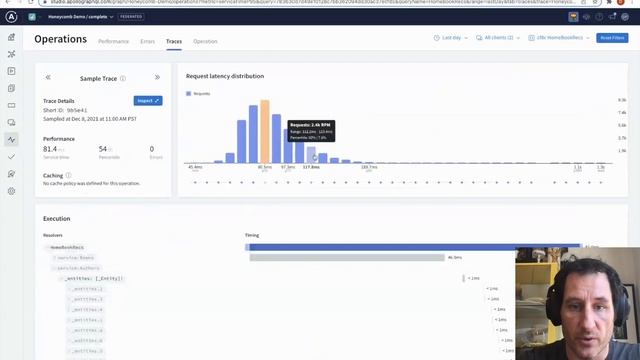Click the gray 46.5ms timing bar

(347, 258)
